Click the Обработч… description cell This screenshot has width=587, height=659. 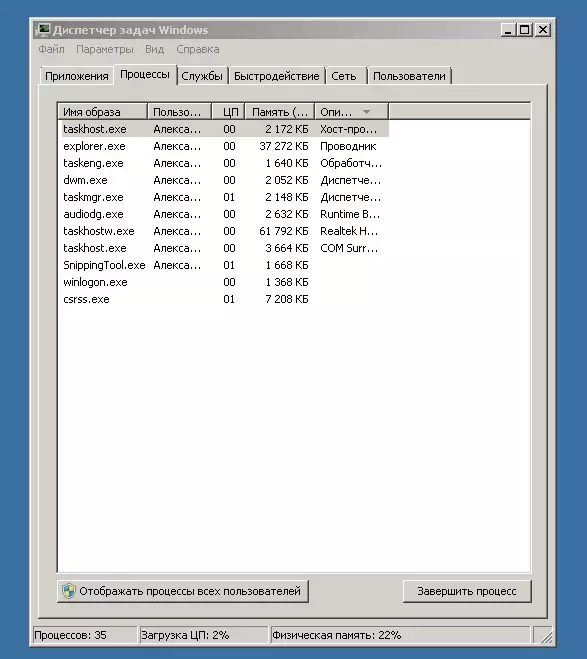point(351,163)
